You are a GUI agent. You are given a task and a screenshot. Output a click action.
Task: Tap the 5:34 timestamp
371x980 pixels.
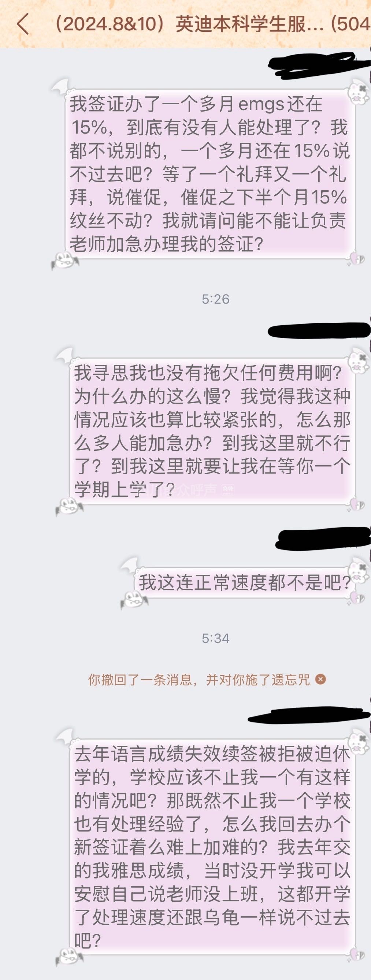[x=216, y=638]
